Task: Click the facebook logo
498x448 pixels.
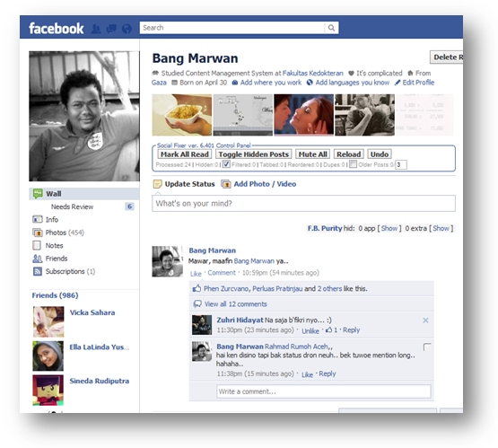Action: (x=57, y=28)
